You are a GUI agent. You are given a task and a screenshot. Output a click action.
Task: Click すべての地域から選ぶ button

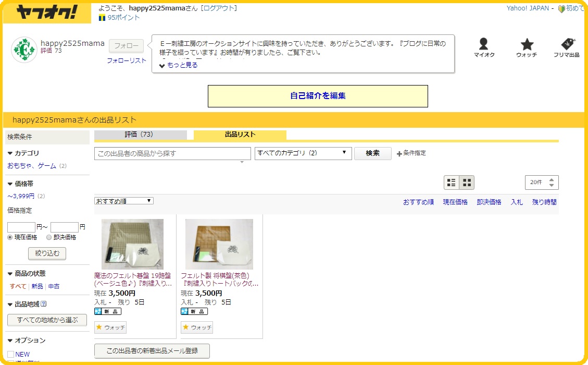47,320
